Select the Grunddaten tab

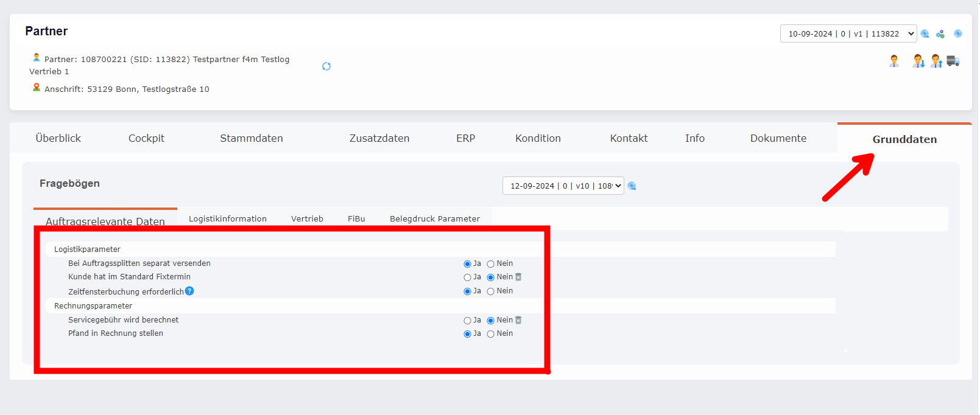tap(904, 139)
